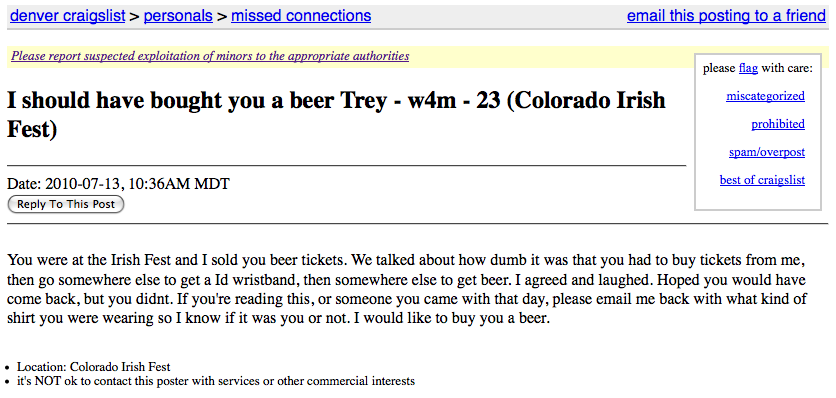Open the missed connections breadcrumb link

pyautogui.click(x=301, y=16)
